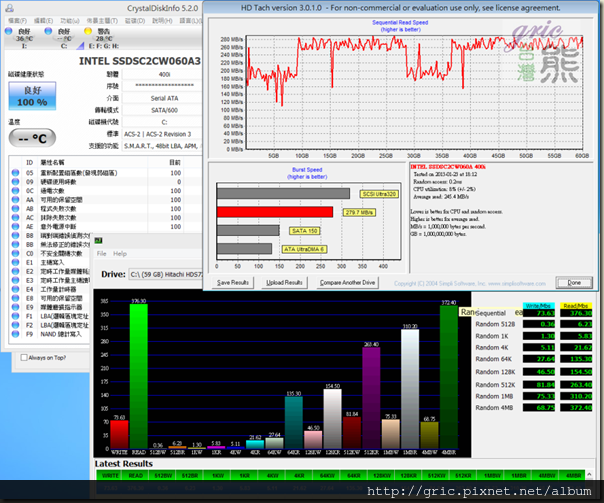Click the yellow Read/Mbs column header swatch
The width and height of the screenshot is (604, 503).
click(x=576, y=306)
